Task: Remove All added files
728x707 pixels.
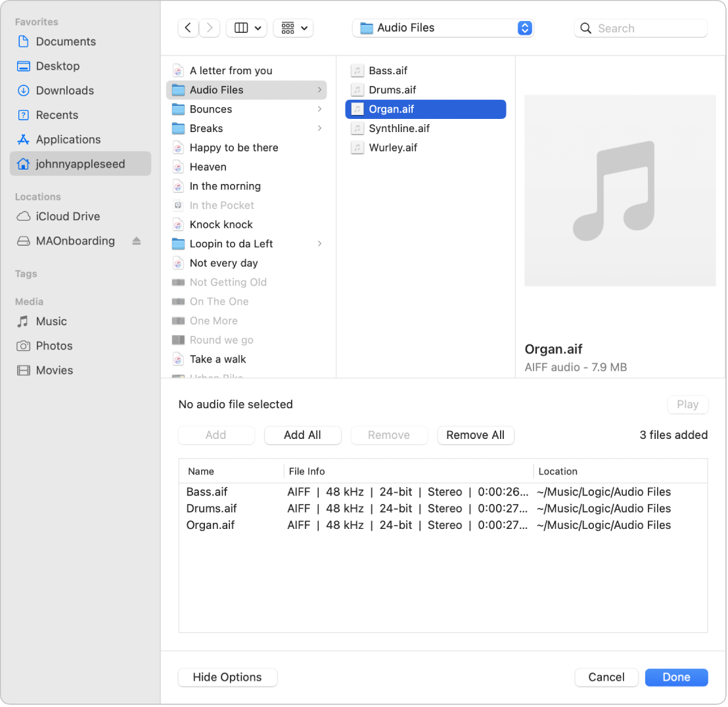Action: pyautogui.click(x=476, y=435)
